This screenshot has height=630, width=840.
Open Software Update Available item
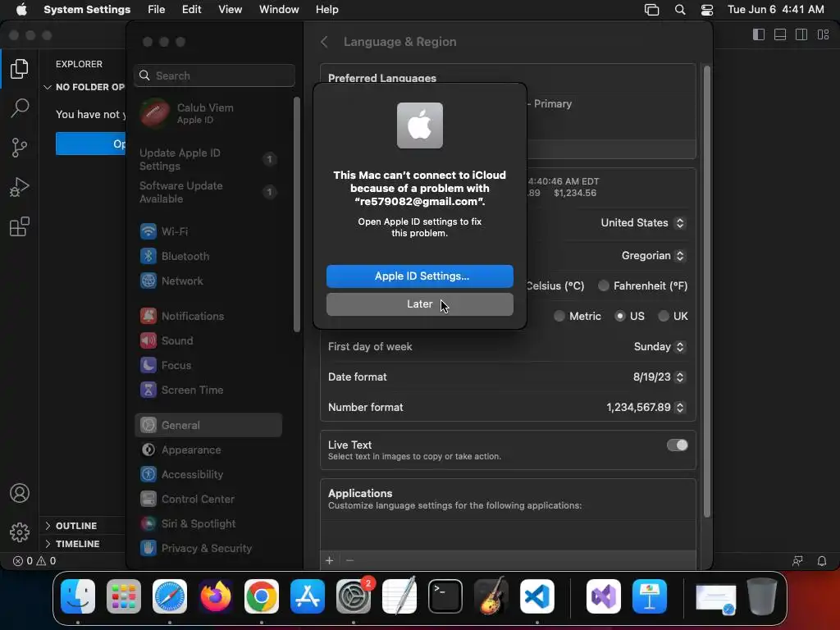208,192
